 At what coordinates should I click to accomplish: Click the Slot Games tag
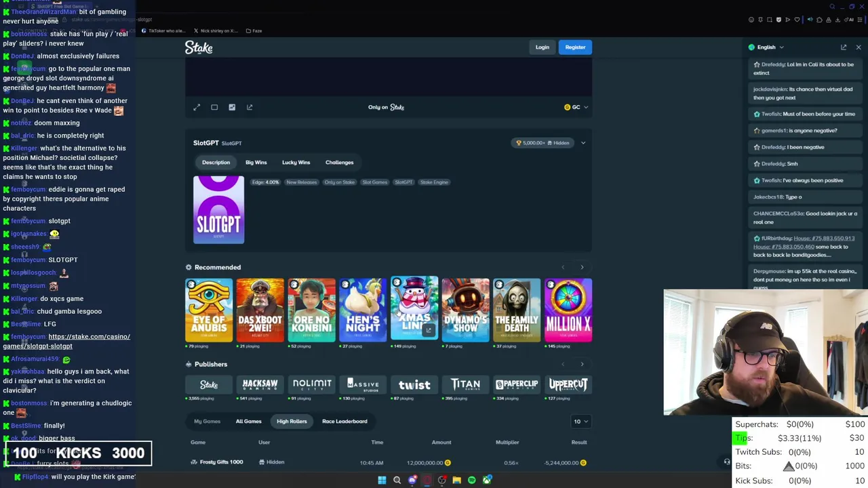coord(374,182)
